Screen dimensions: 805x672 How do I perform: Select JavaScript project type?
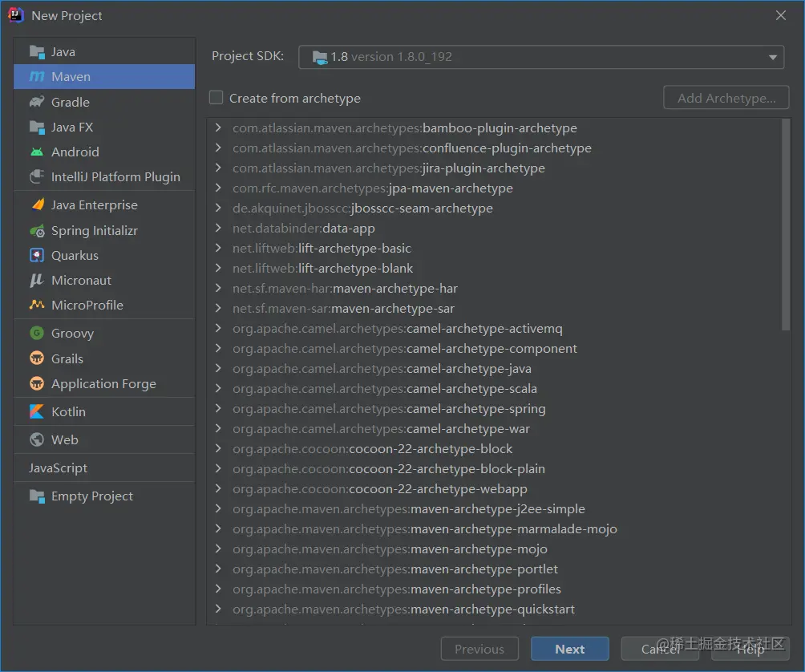[104, 468]
